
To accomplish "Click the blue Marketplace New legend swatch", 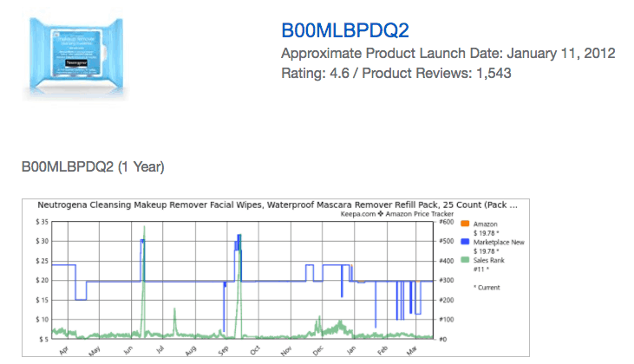I will click(465, 242).
